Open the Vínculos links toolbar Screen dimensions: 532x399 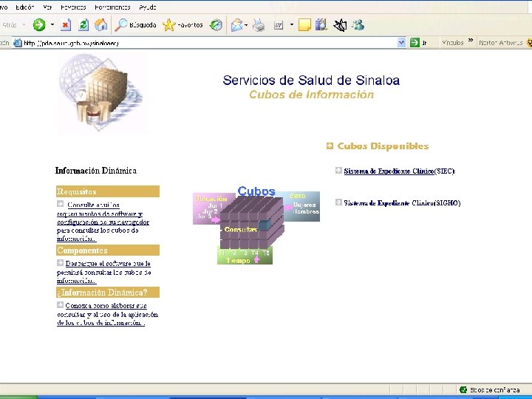(453, 43)
